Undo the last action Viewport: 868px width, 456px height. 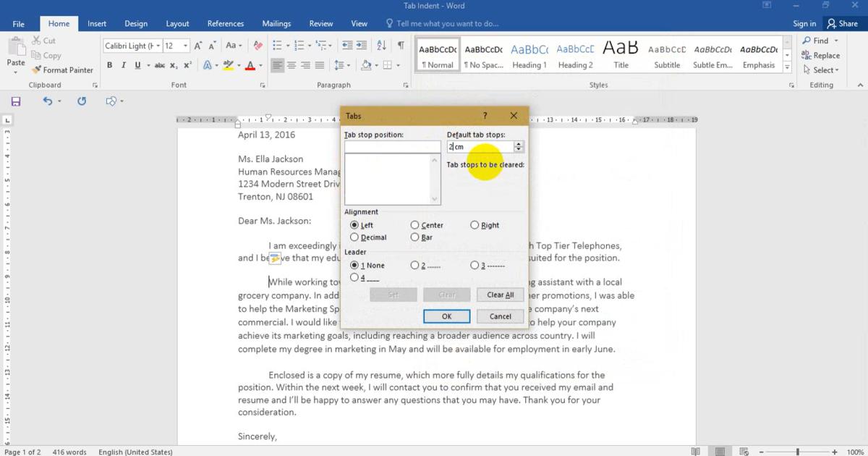[x=48, y=101]
